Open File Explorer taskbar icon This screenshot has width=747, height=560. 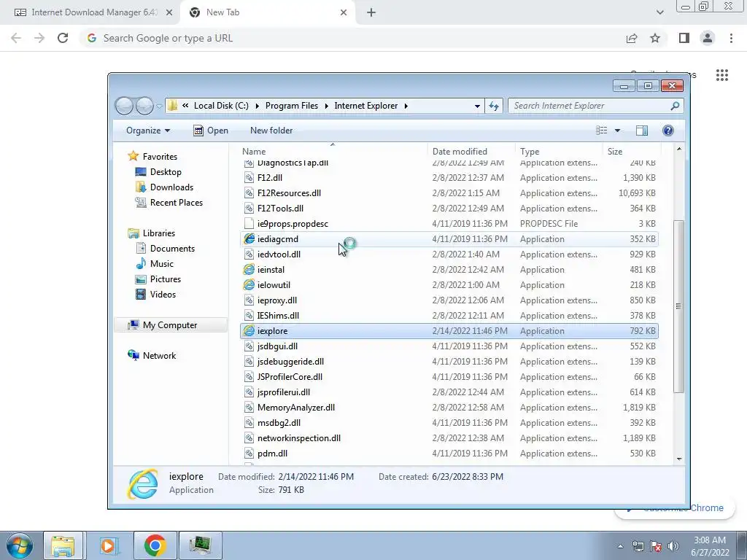pyautogui.click(x=63, y=545)
